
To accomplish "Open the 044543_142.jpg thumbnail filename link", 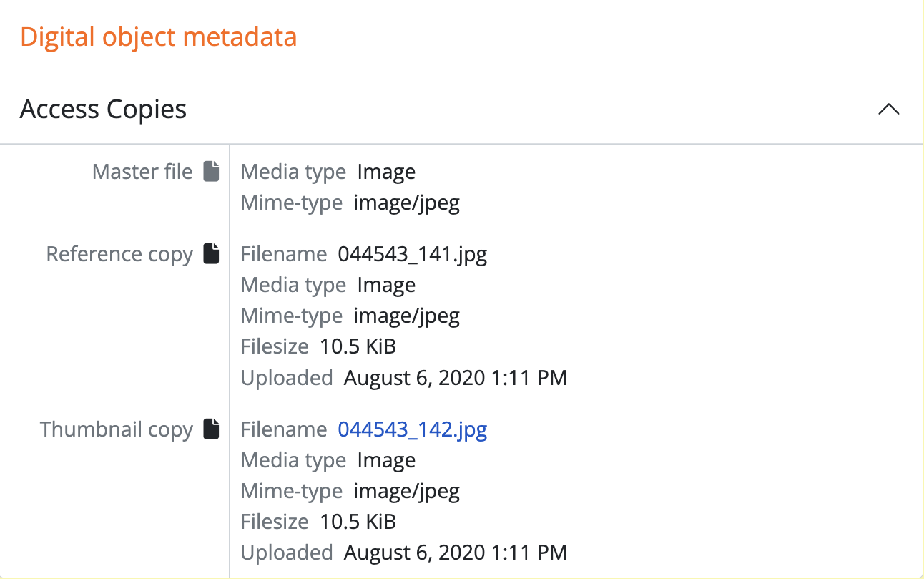I will (413, 429).
